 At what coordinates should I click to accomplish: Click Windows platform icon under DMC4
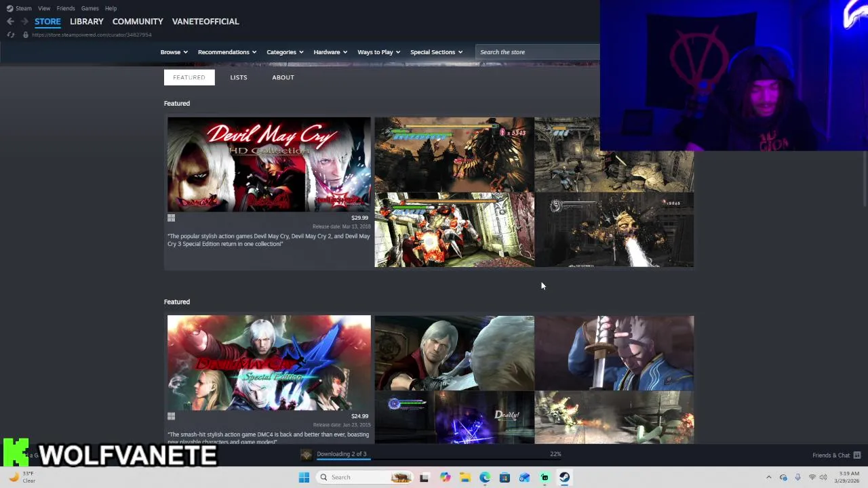pos(172,417)
